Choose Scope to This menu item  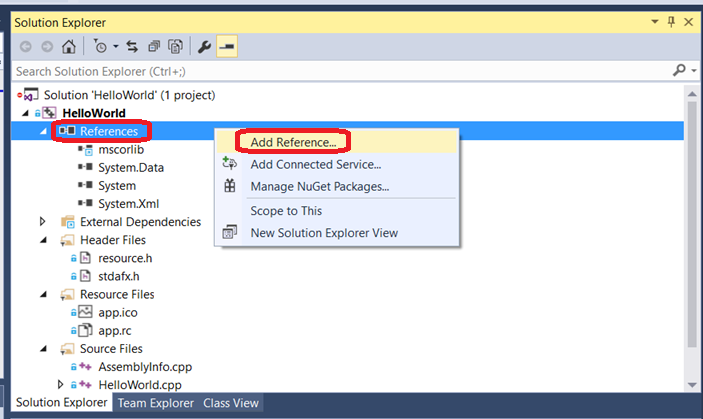point(337,211)
